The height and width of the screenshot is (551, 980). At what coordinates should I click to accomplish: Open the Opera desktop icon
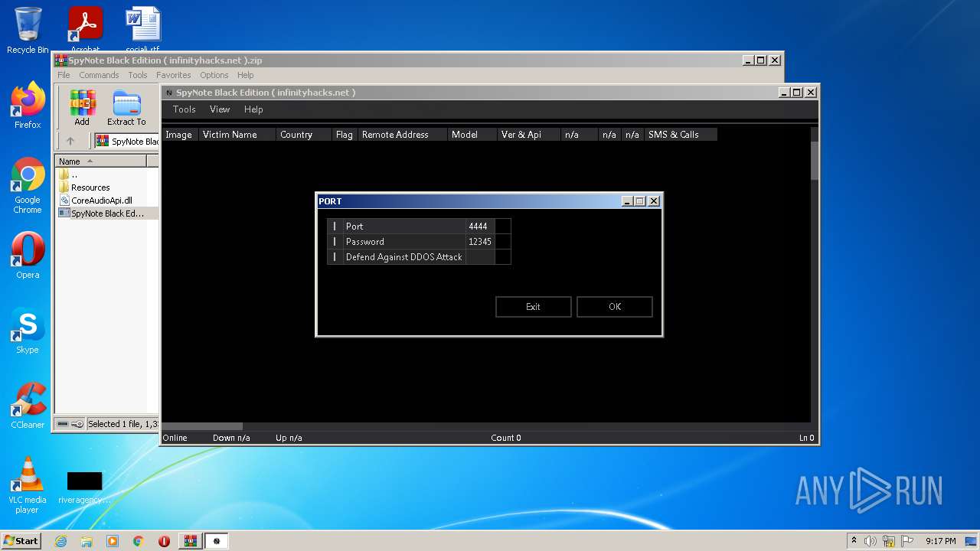(28, 255)
